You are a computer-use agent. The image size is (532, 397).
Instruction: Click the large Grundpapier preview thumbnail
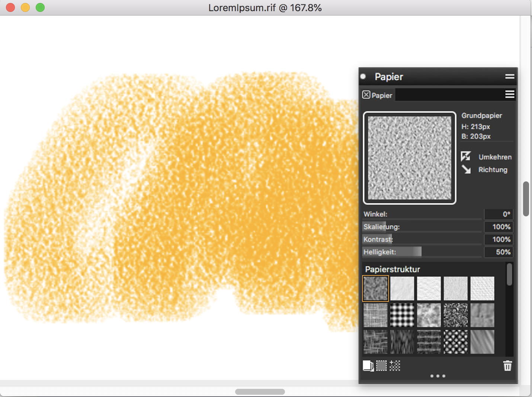point(410,158)
